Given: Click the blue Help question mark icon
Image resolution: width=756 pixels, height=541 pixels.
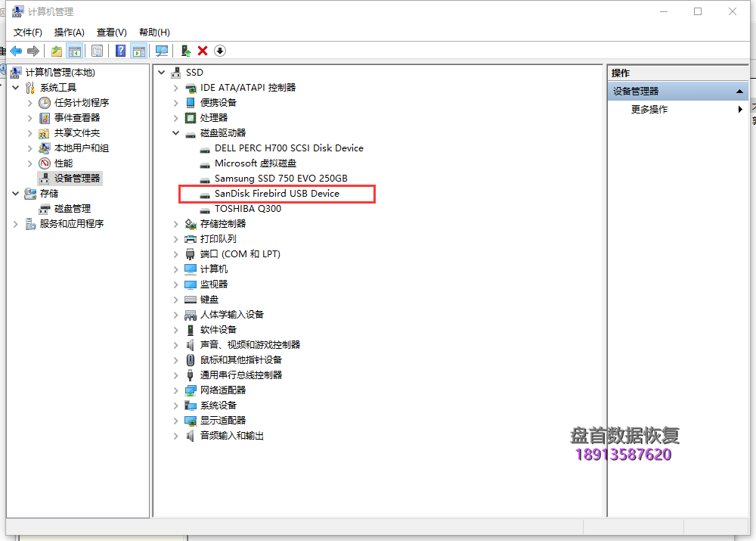Looking at the screenshot, I should (120, 51).
